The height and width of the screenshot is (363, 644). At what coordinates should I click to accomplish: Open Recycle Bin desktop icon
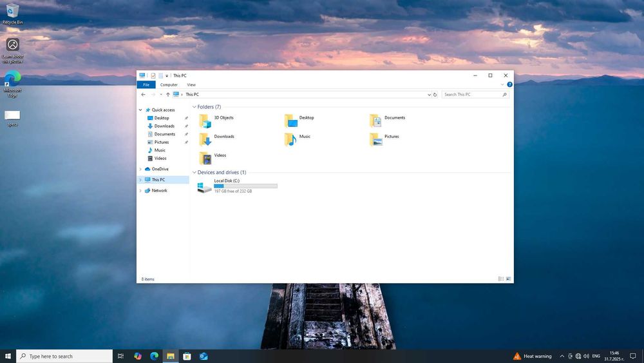point(12,14)
